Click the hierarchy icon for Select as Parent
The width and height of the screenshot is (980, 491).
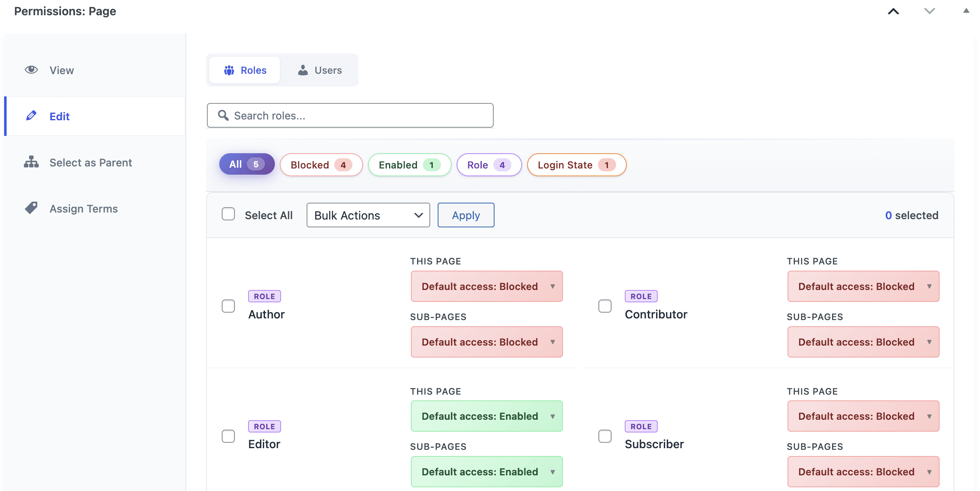coord(31,162)
